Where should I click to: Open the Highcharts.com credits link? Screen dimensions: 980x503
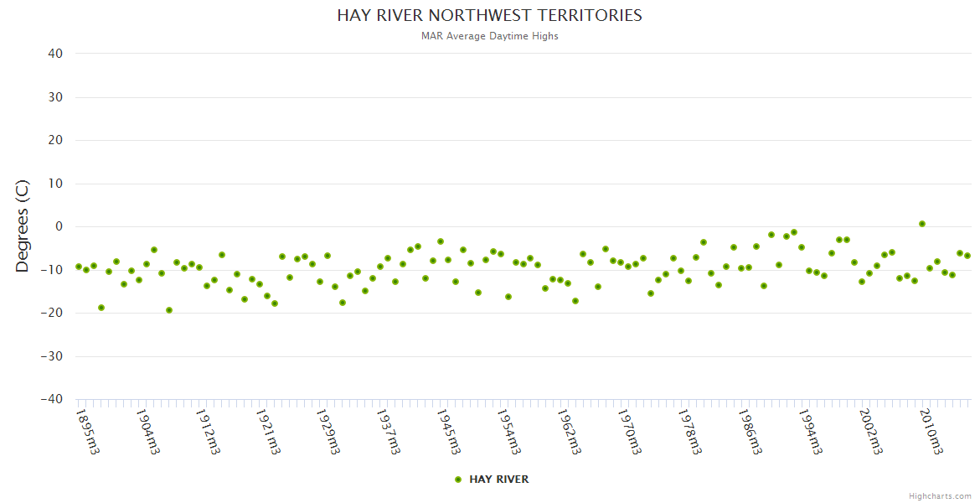click(940, 495)
